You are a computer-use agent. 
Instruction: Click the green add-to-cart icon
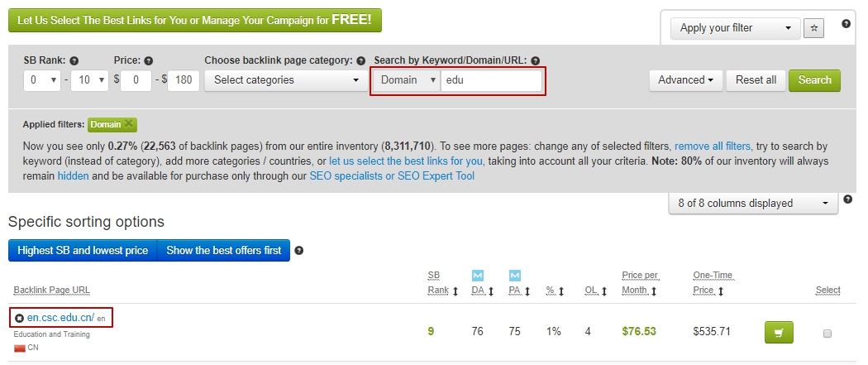778,332
